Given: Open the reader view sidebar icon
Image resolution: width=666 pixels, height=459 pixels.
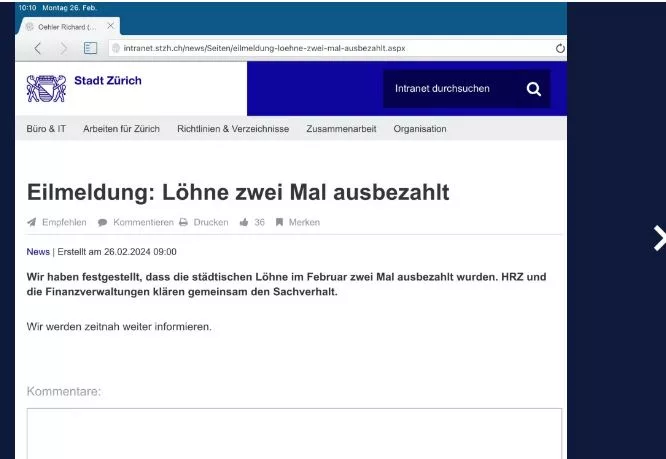Looking at the screenshot, I should (x=90, y=48).
